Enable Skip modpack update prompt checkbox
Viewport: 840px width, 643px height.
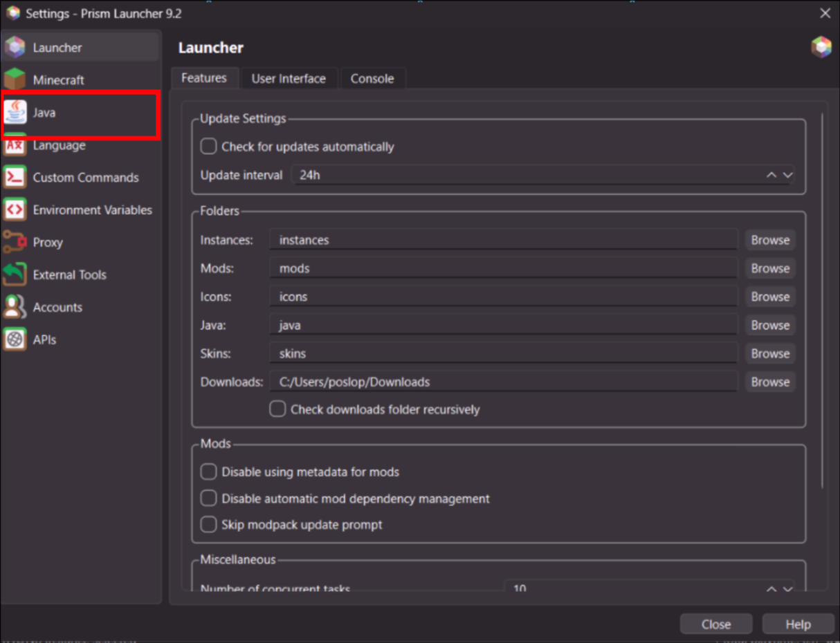[x=208, y=525]
